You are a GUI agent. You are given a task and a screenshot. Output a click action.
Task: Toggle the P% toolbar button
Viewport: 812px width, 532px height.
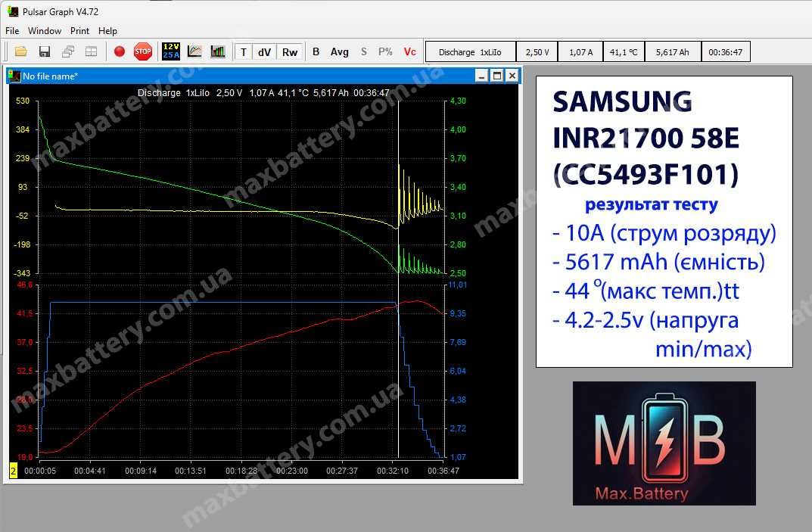(385, 51)
